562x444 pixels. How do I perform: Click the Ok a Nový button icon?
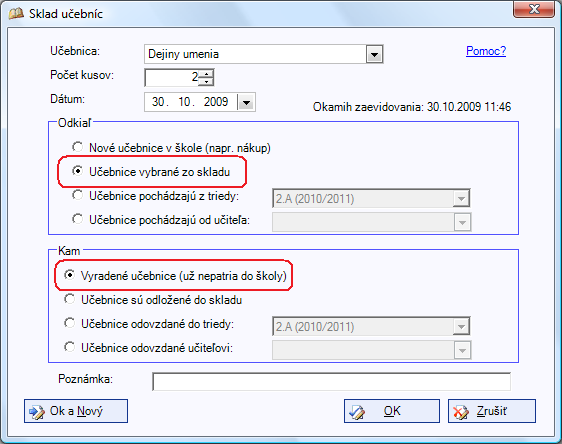37,412
